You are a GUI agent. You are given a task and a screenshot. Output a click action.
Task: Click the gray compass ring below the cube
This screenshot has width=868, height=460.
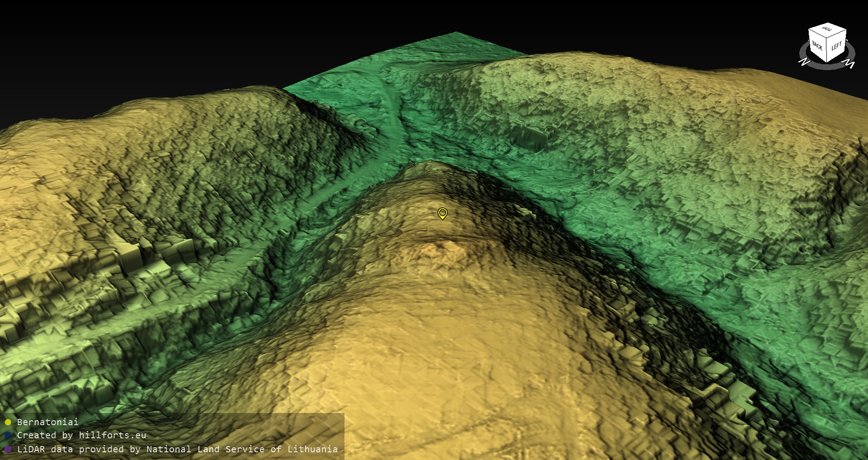click(x=827, y=66)
